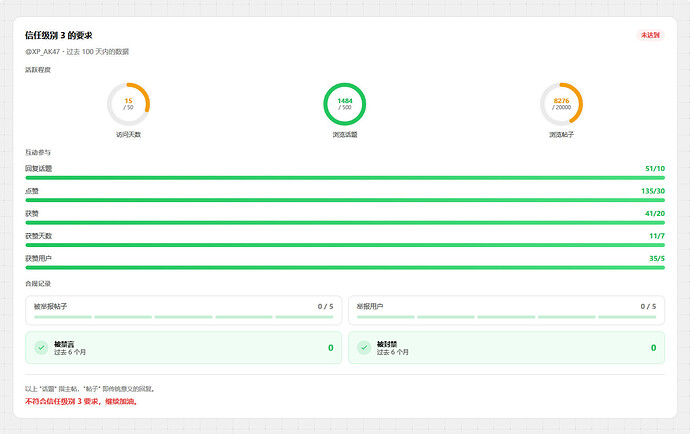Click the 被封禁 zero count
690x434 pixels.
tap(653, 348)
